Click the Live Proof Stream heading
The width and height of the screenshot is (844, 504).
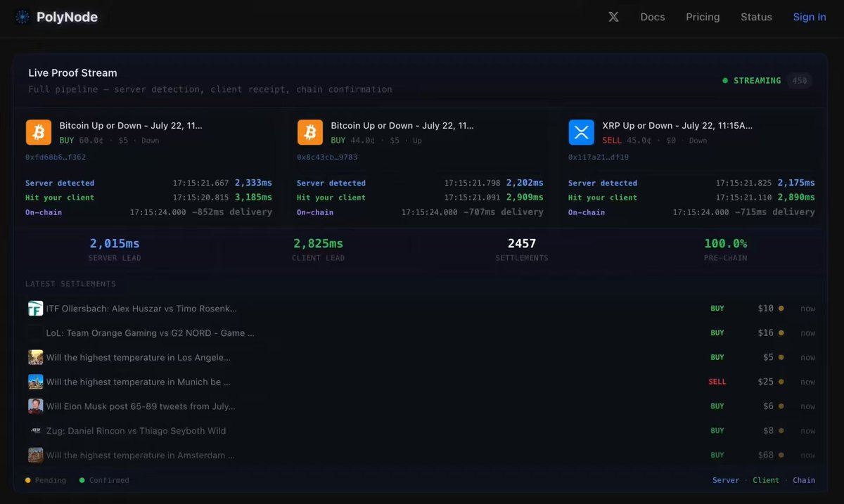point(72,73)
